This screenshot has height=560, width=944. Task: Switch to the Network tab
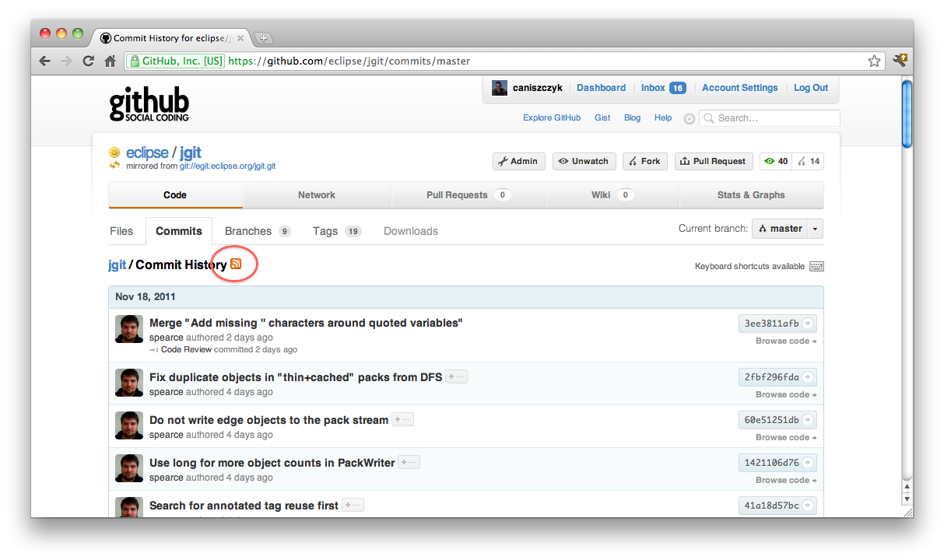317,195
